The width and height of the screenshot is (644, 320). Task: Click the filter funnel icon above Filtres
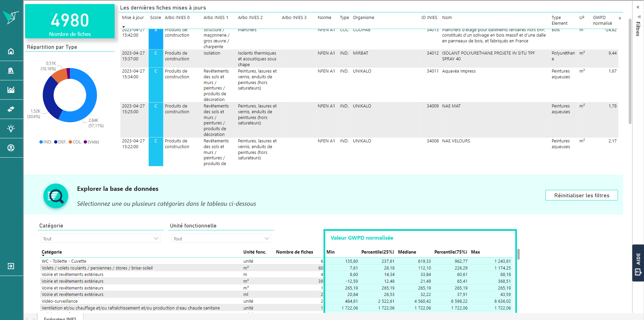pos(639,17)
